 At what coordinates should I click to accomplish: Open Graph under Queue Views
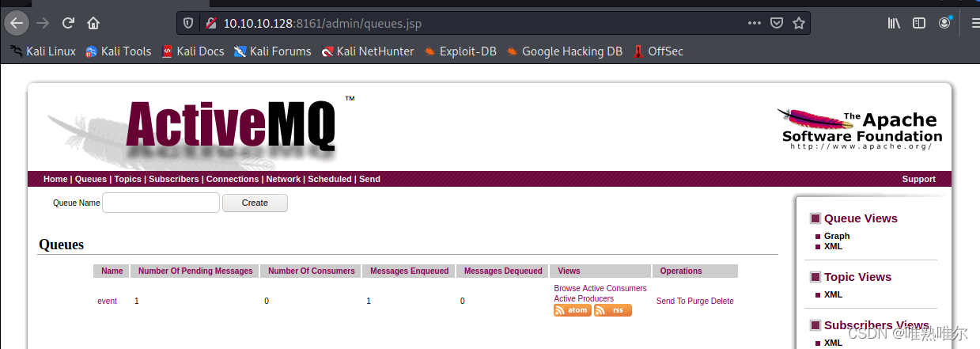(x=837, y=236)
